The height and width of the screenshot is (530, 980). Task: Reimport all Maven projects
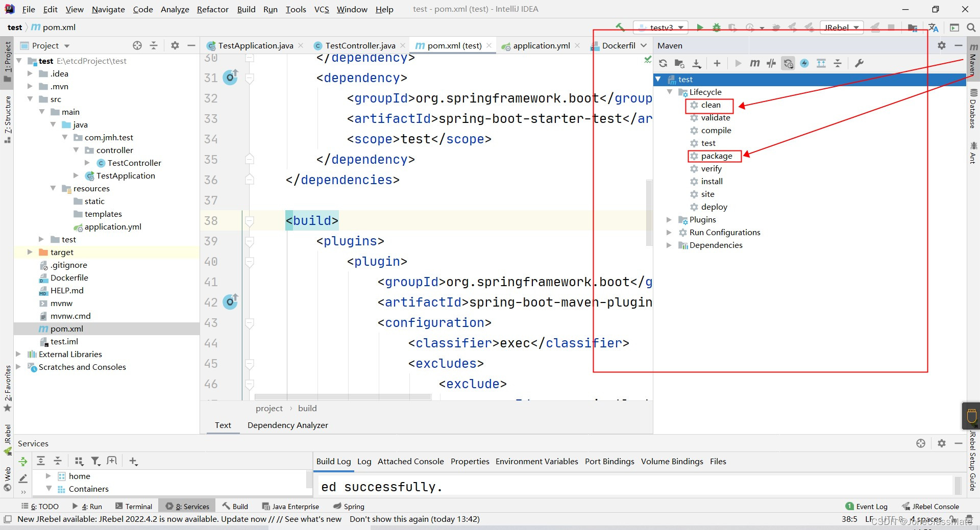pos(663,63)
